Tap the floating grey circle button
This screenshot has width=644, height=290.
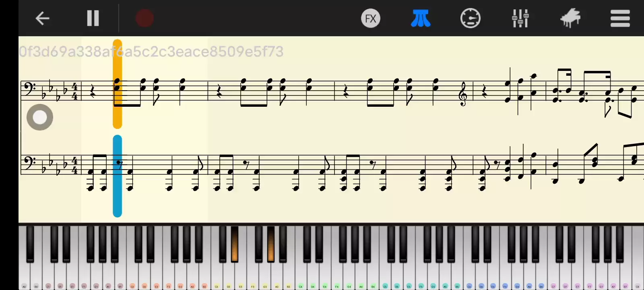pyautogui.click(x=40, y=117)
